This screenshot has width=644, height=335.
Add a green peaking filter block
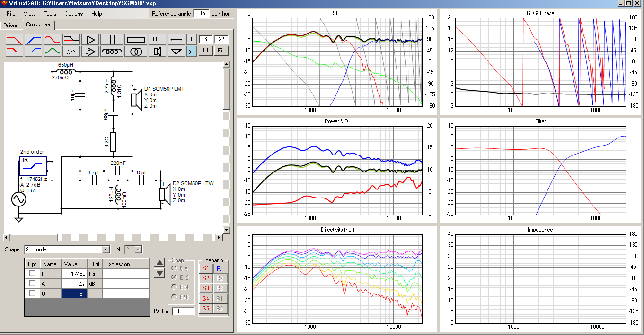[x=52, y=51]
